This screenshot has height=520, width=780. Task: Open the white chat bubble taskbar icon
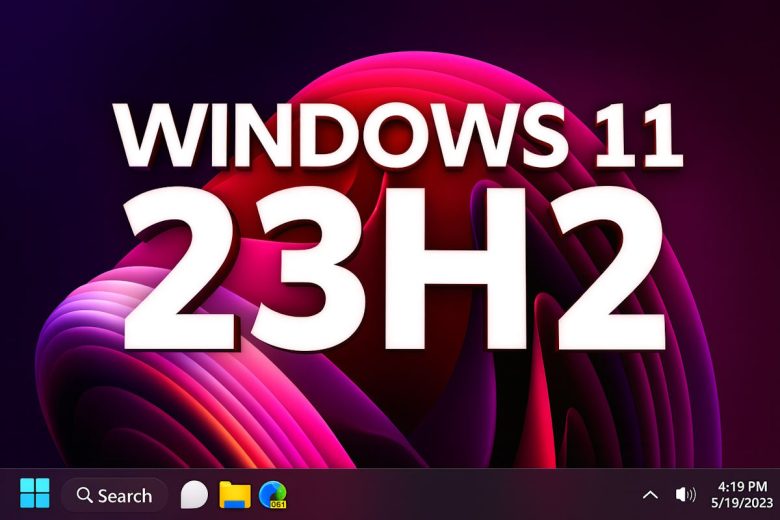coord(193,494)
